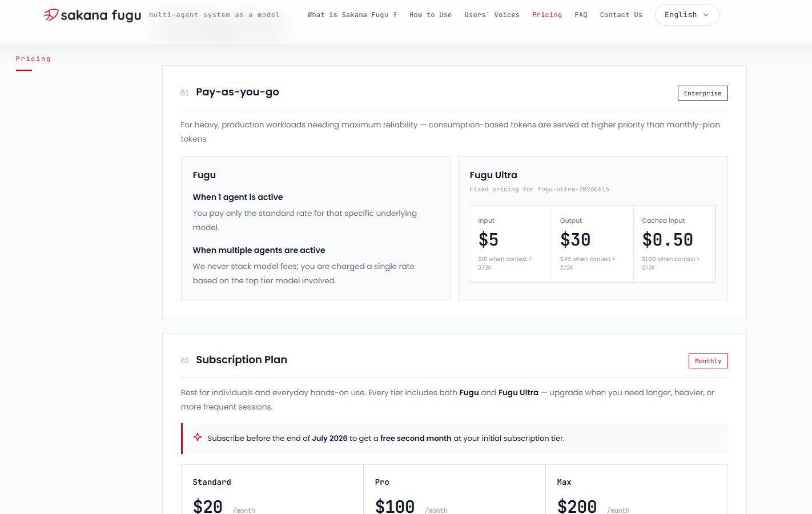The width and height of the screenshot is (812, 514).
Task: Go to How to Use section
Action: [431, 15]
